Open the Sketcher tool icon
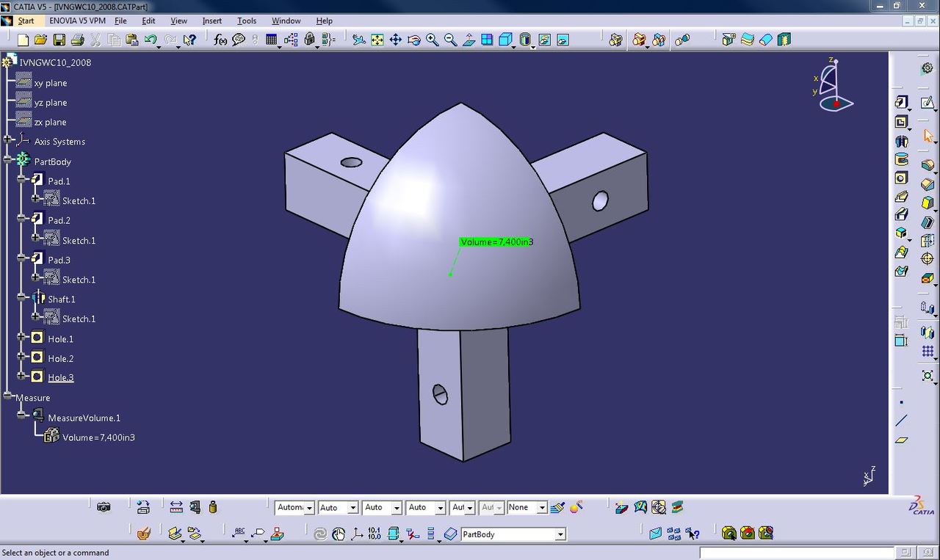Screen dimensions: 940x560 tap(928, 103)
